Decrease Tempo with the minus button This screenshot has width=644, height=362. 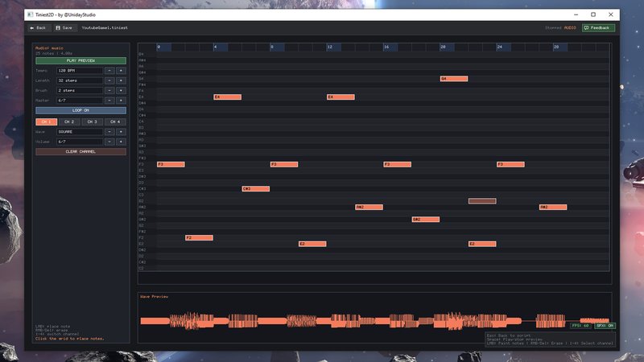109,71
